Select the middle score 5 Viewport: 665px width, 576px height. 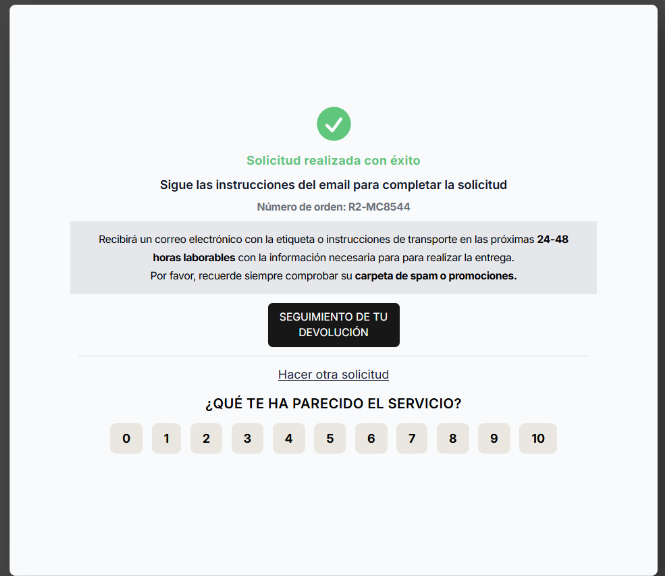click(330, 438)
